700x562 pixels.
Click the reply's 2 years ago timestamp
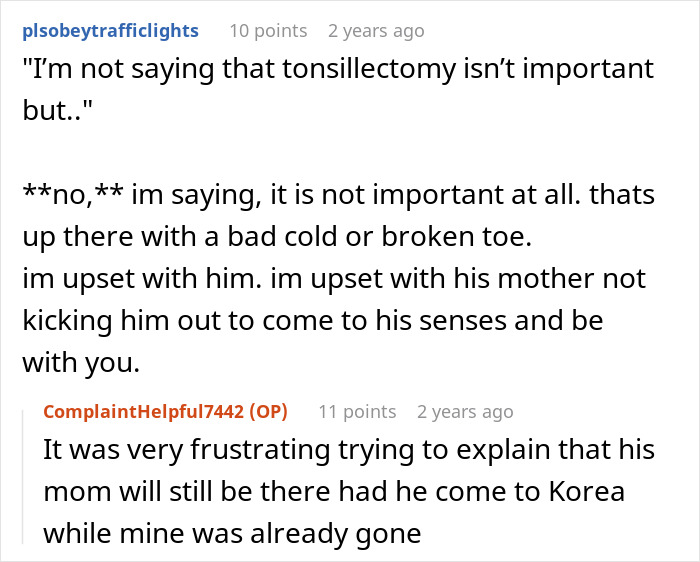[465, 412]
